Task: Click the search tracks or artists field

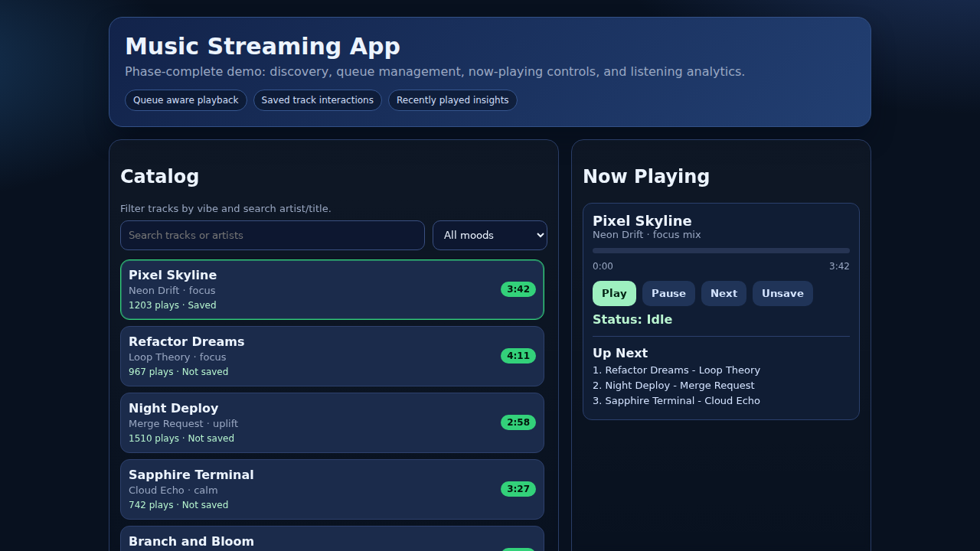Action: click(x=272, y=235)
